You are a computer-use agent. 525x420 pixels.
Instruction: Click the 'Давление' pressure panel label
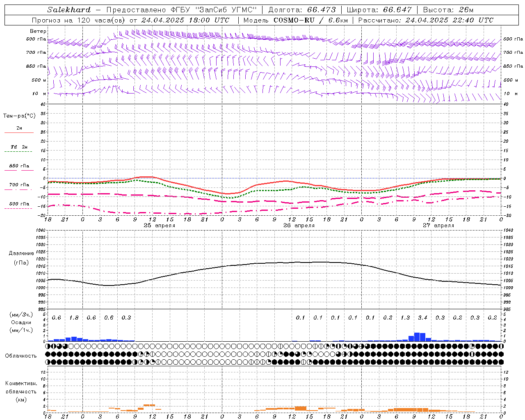pos(21,253)
